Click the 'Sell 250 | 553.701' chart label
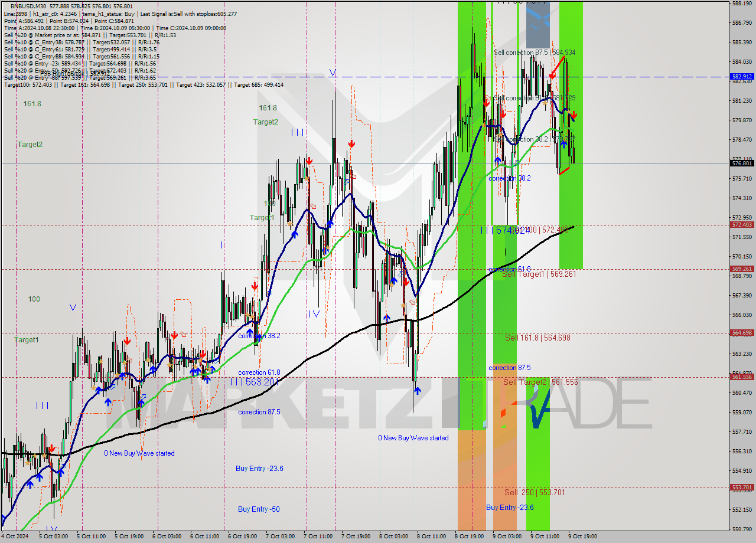The width and height of the screenshot is (756, 543). pyautogui.click(x=535, y=492)
